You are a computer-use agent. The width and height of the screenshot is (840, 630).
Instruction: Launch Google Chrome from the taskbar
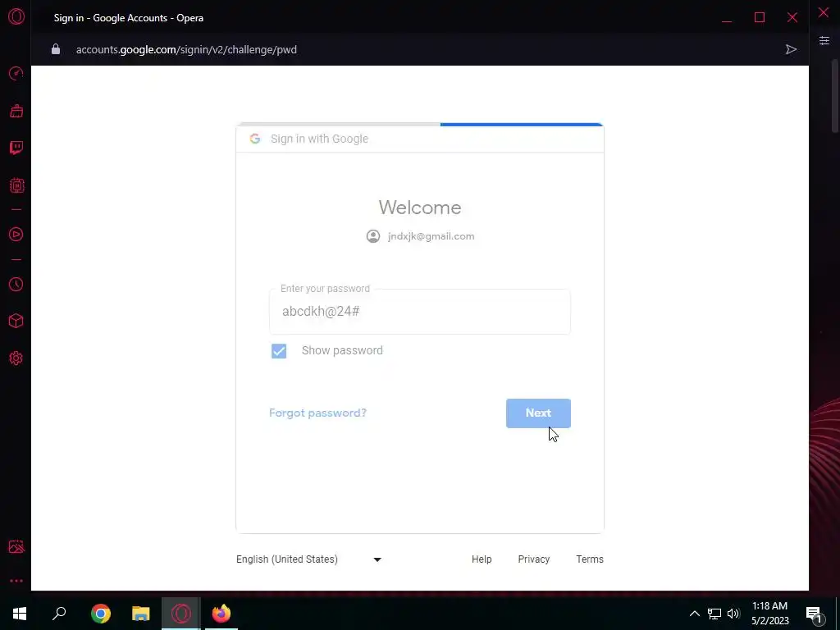pos(101,614)
